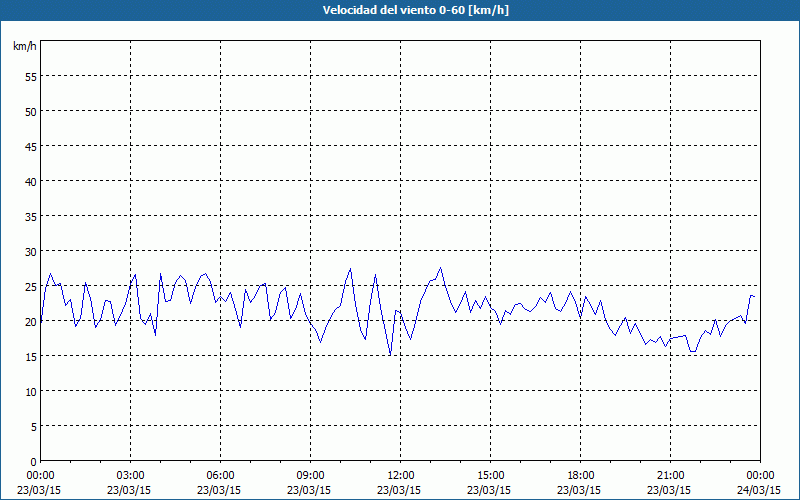Click the wind speed minimum near 11:40
Viewport: 800px width, 500px height.
click(390, 355)
